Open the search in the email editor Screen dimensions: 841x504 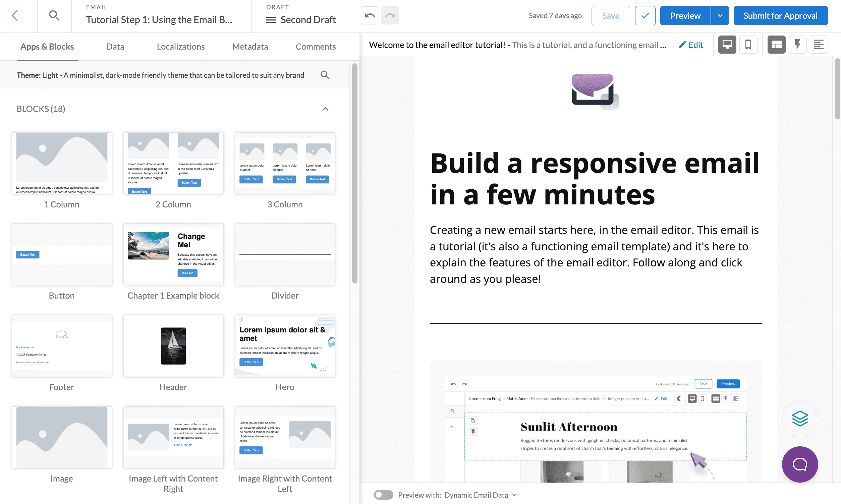[54, 15]
